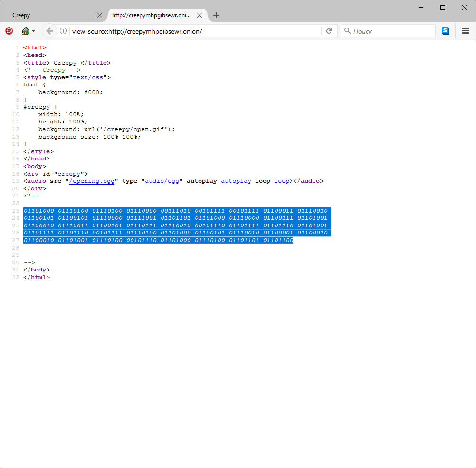Screen dimensions: 476x468
Task: Close the view-source tab
Action: (x=200, y=15)
